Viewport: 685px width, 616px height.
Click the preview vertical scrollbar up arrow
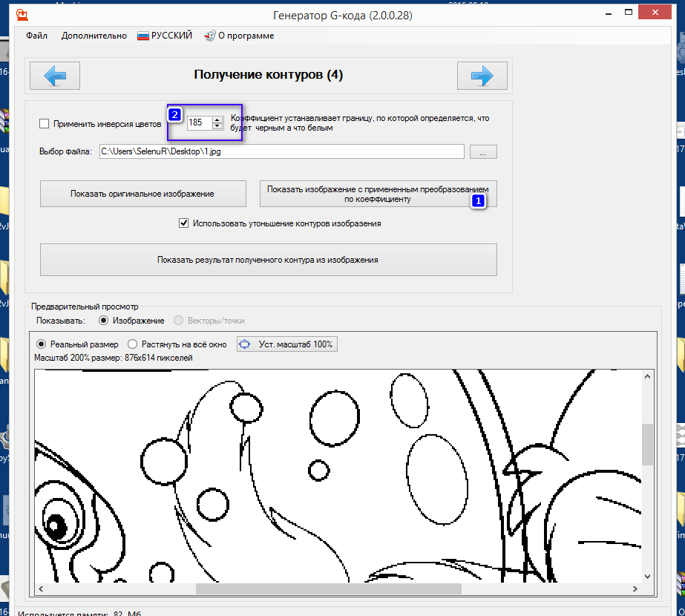(x=647, y=376)
